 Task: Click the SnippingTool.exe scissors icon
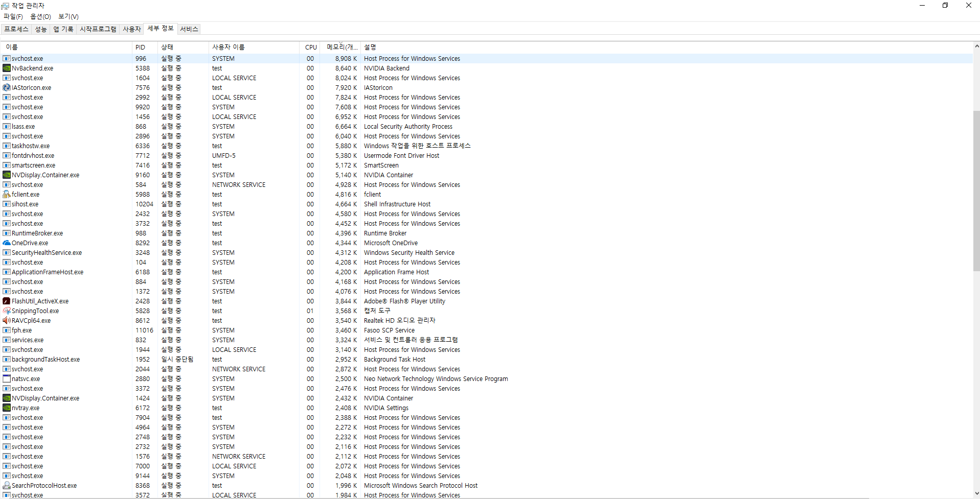[x=7, y=311]
